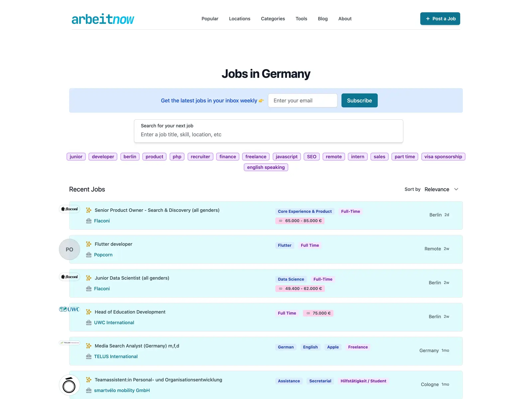Screen dimensions: 532x399
Task: Click the star icon beside Head of Education Development
Action: point(89,312)
